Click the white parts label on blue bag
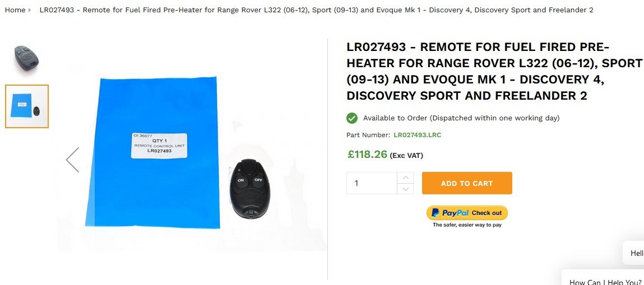Screen dimensions: 644x285 coord(159,146)
